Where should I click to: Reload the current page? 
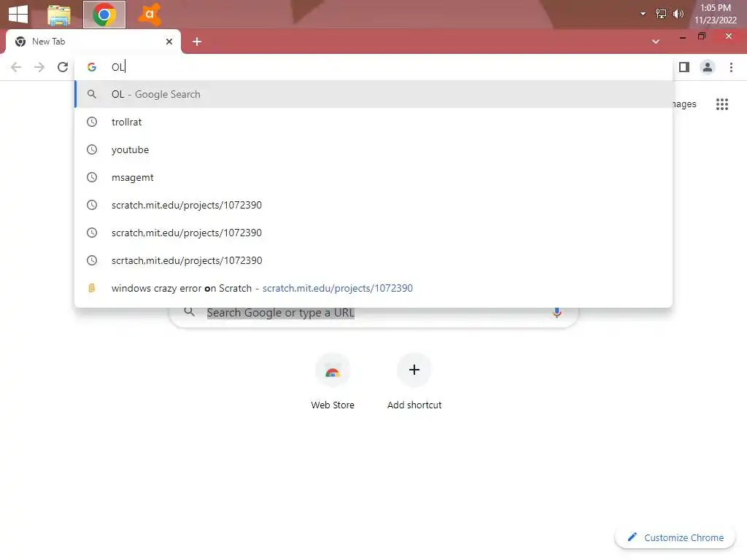click(63, 67)
